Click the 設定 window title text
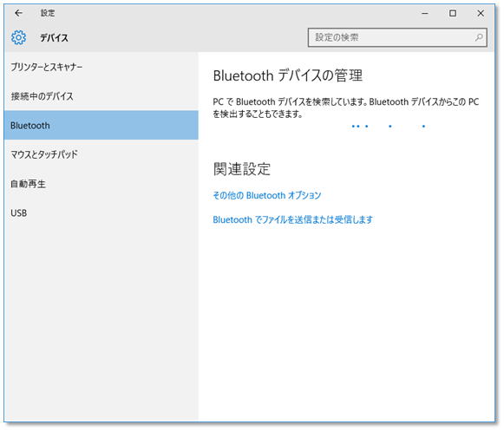The image size is (504, 431). click(48, 13)
